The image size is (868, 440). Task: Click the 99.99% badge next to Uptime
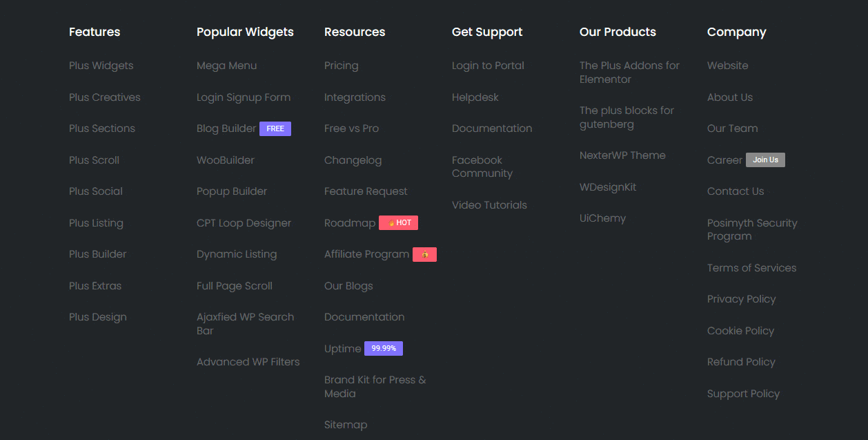point(383,348)
